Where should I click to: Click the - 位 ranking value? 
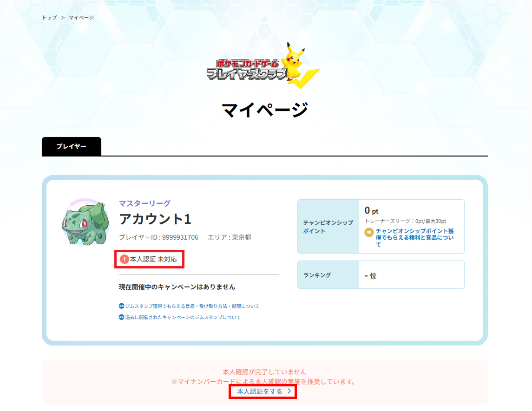[370, 276]
